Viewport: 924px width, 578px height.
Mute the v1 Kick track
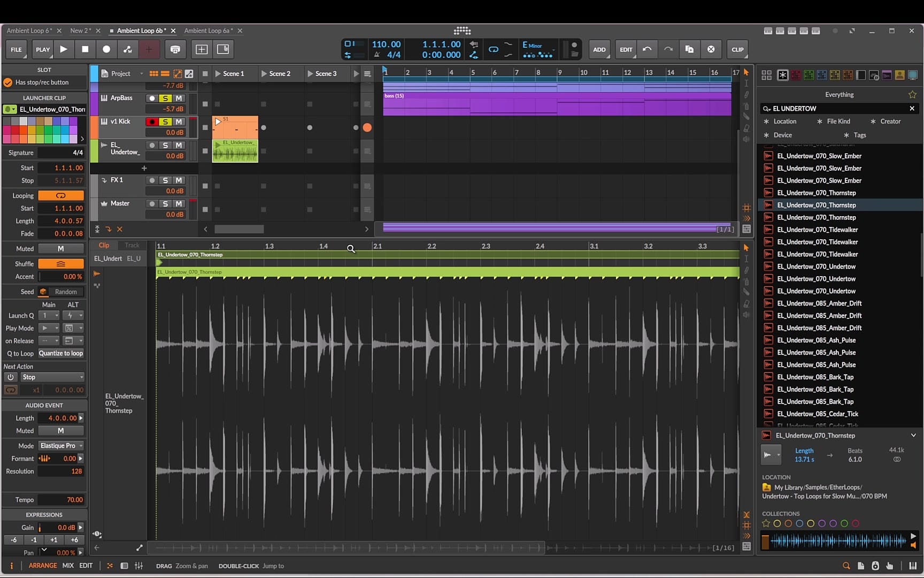coord(179,122)
